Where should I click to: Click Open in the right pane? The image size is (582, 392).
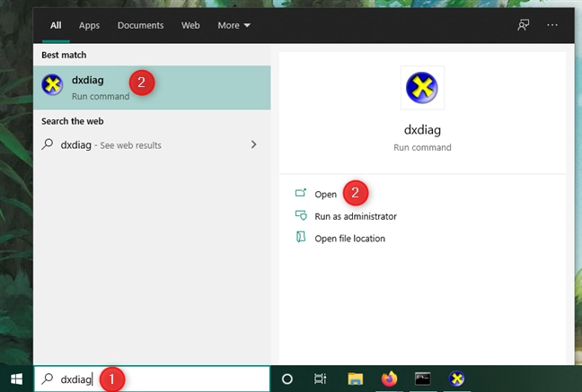click(x=325, y=195)
